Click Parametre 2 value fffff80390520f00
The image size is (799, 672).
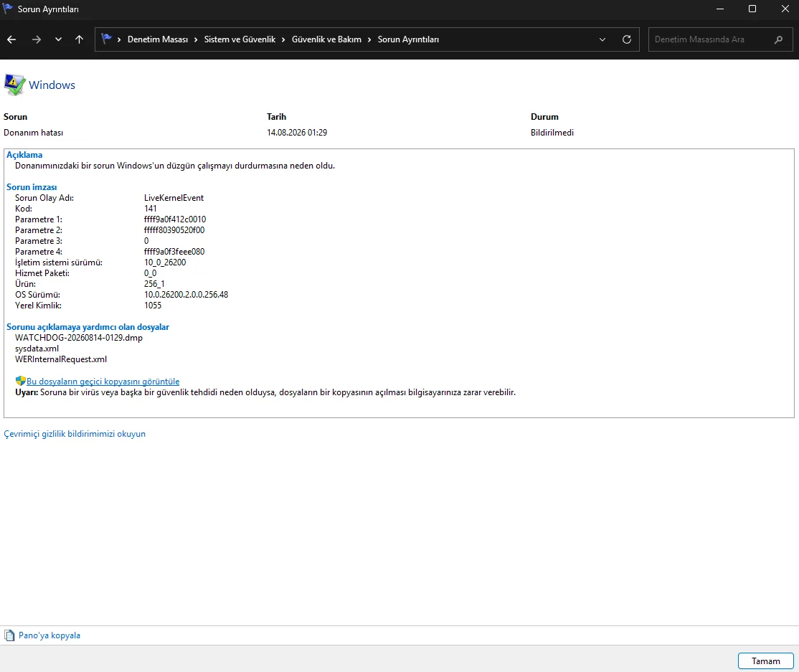[x=174, y=229]
